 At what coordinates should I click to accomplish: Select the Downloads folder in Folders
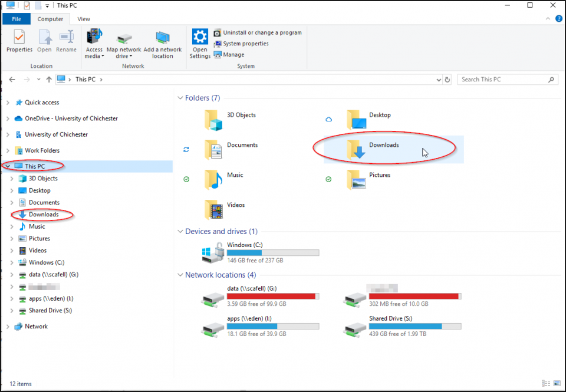coord(393,150)
